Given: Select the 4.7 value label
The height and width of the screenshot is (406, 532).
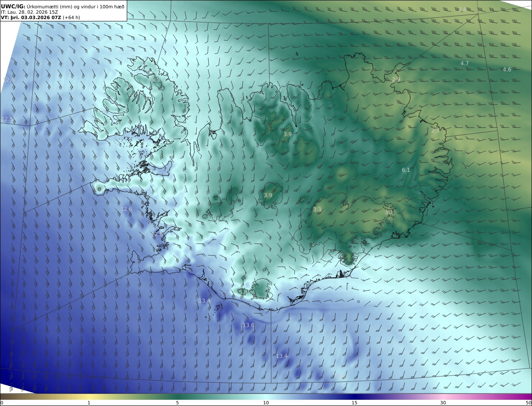Looking at the screenshot, I should coord(465,63).
